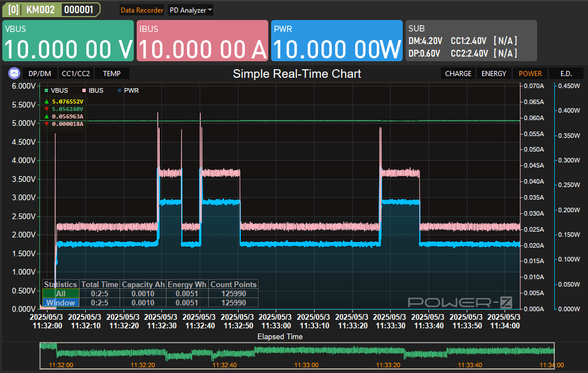Click the blue PWR legend marker
Viewport: 588px width, 373px height.
119,90
